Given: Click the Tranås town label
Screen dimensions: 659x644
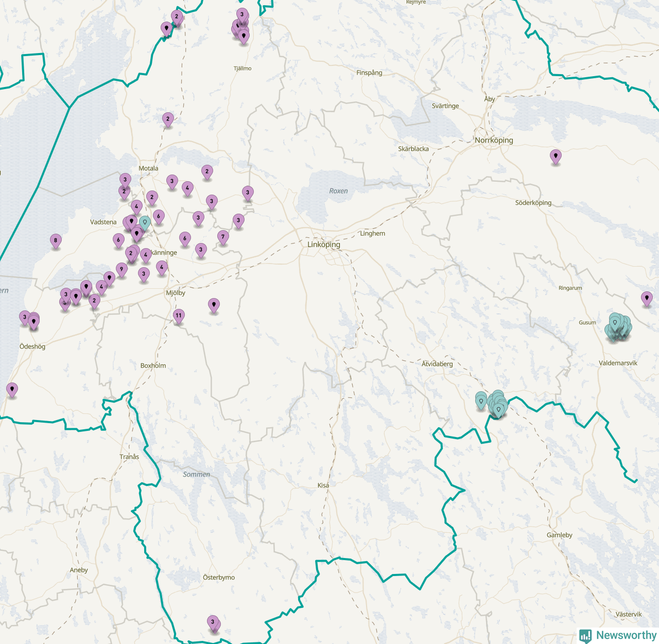Looking at the screenshot, I should [x=129, y=457].
